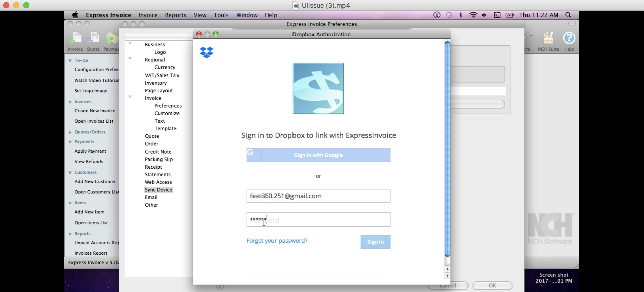
Task: Collapse the Items sidebar section
Action: [70, 203]
